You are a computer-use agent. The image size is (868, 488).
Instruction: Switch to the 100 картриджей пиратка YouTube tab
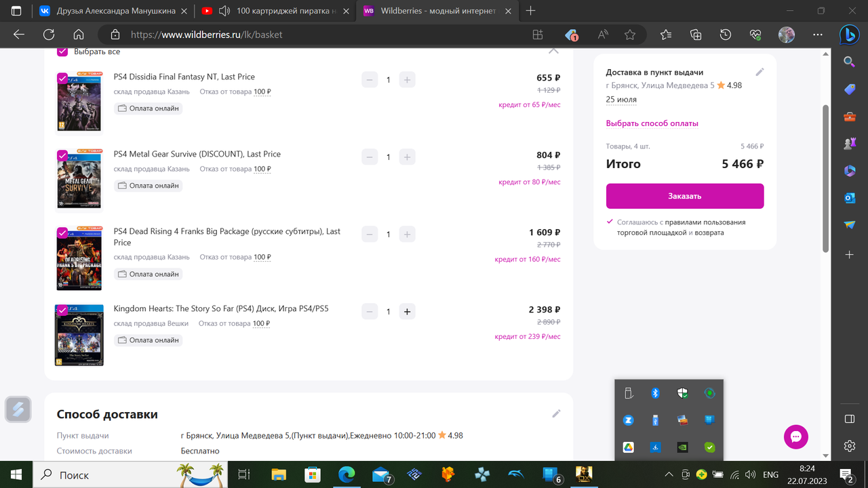[277, 11]
